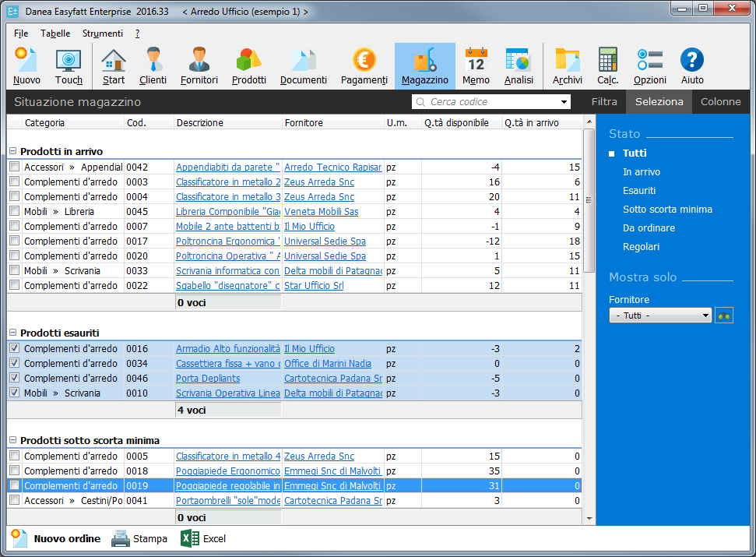Image resolution: width=756 pixels, height=557 pixels.
Task: Filter by Sotto scorta minima state
Action: [x=667, y=209]
